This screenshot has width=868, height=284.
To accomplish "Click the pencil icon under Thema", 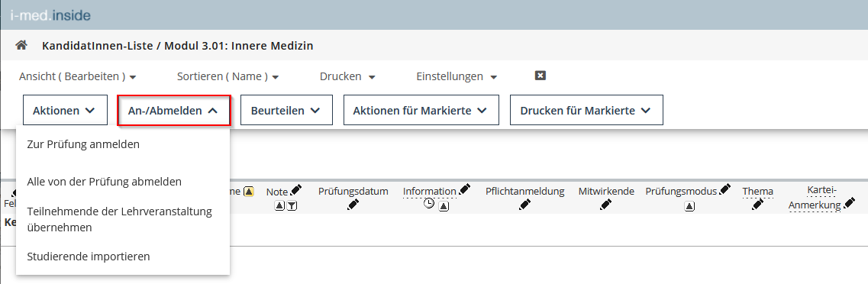I will (x=758, y=205).
